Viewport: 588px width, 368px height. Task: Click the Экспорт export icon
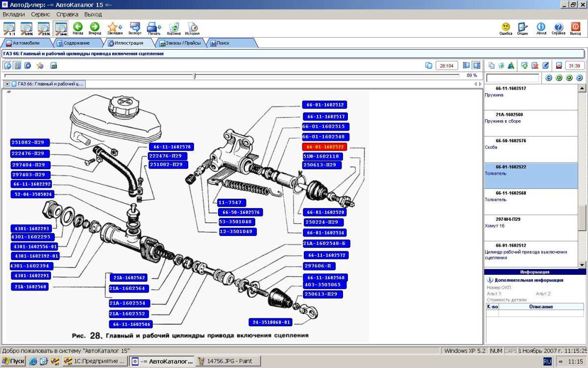(135, 28)
